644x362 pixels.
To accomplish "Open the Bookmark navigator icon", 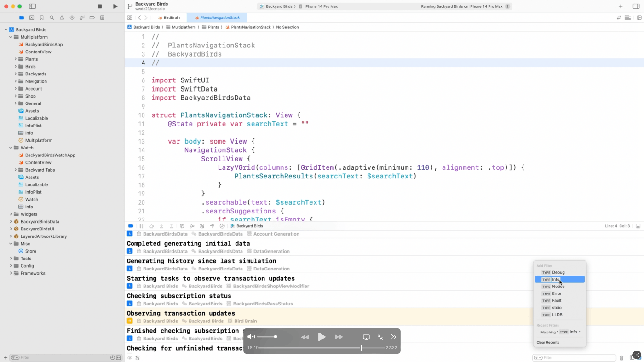I will pyautogui.click(x=42, y=18).
